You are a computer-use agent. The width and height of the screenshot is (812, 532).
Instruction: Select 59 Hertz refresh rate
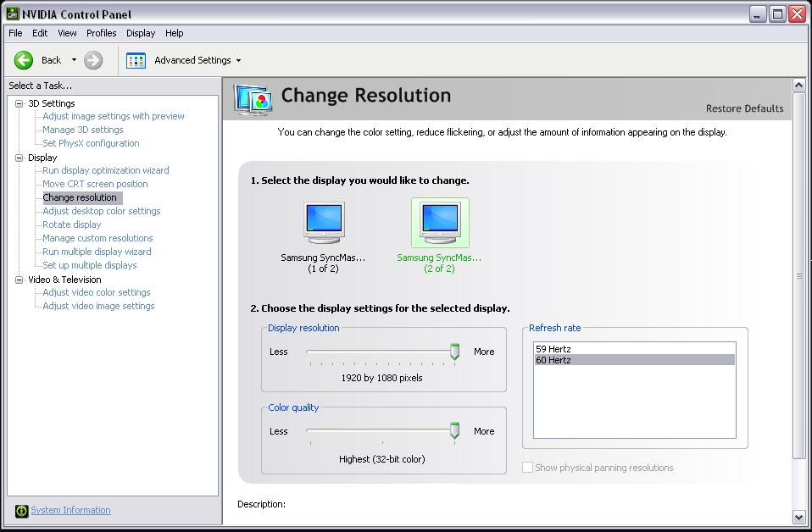634,349
